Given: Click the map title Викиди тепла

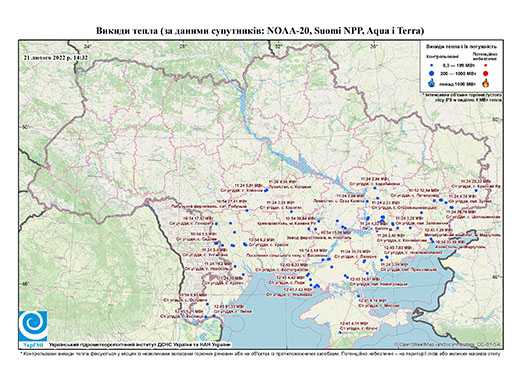Looking at the screenshot, I should point(260,31).
